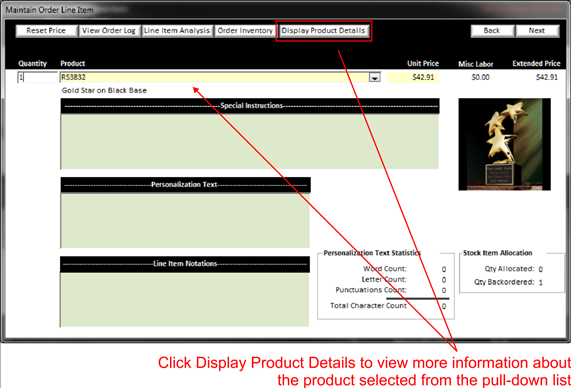Open the Order Inventory screen
Image resolution: width=571 pixels, height=388 pixels.
coord(245,31)
